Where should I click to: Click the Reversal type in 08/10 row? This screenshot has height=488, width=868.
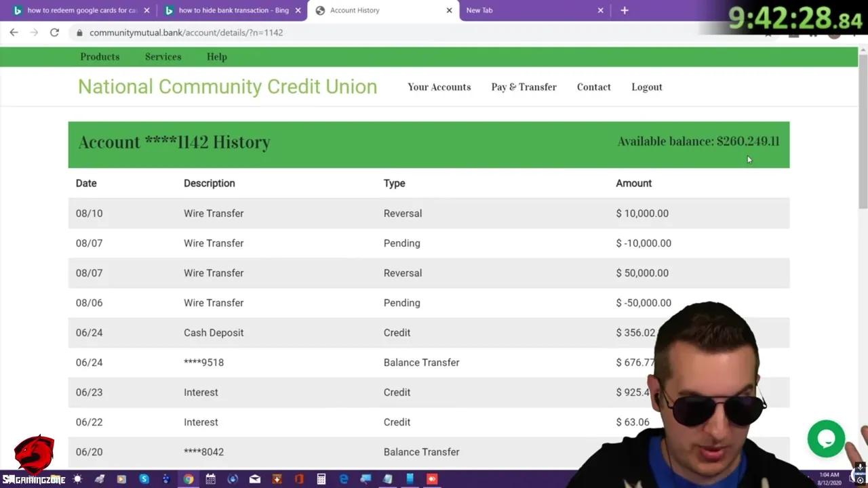pos(403,213)
